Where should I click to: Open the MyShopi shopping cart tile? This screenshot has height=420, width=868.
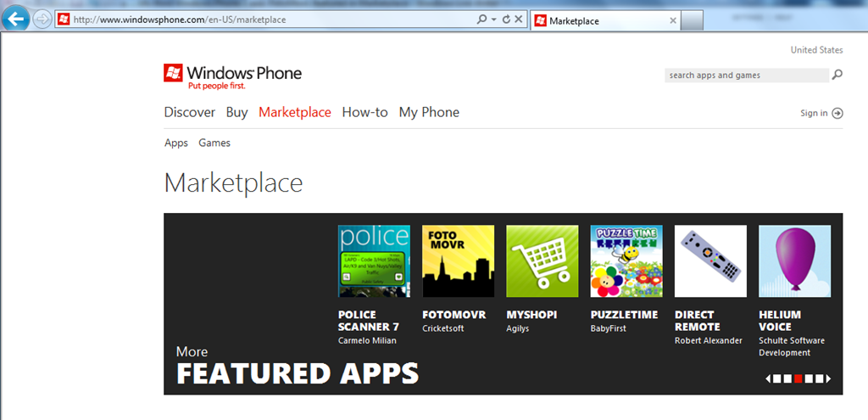pyautogui.click(x=542, y=261)
